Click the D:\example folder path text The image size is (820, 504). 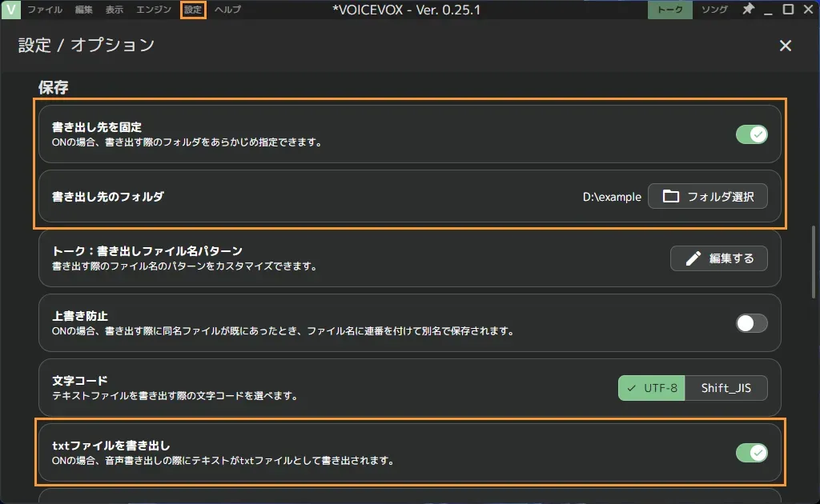point(612,197)
